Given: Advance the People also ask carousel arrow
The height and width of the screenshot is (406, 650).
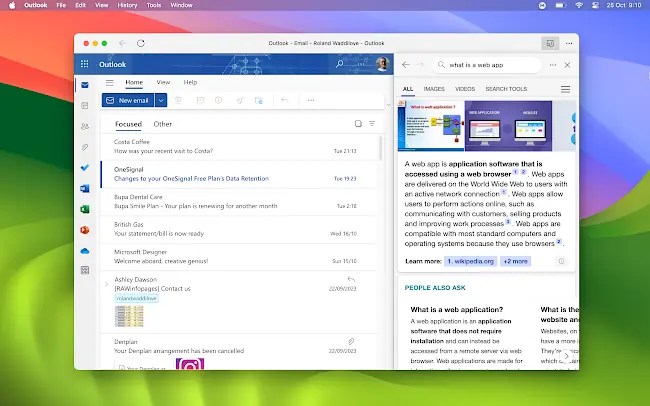Looking at the screenshot, I should pos(566,356).
